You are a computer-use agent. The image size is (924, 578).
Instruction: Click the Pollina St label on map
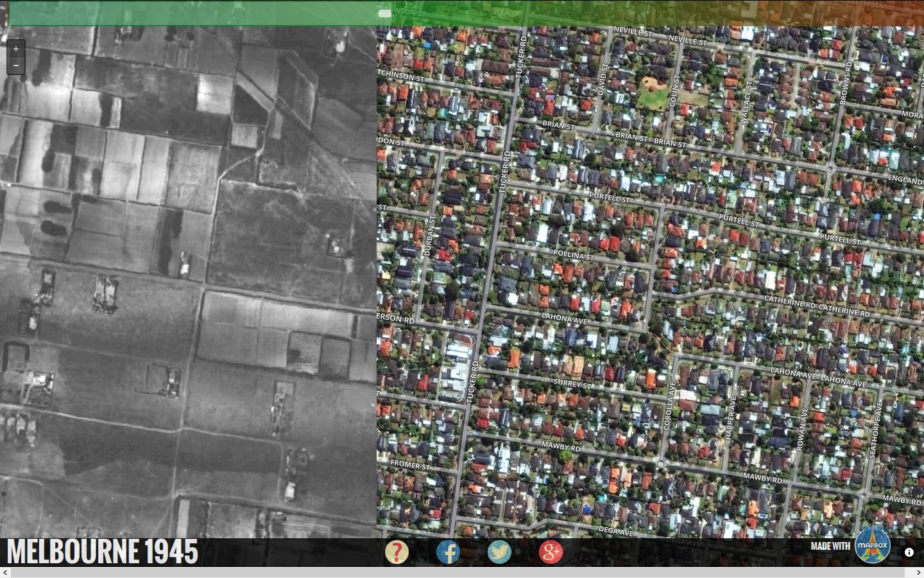573,256
